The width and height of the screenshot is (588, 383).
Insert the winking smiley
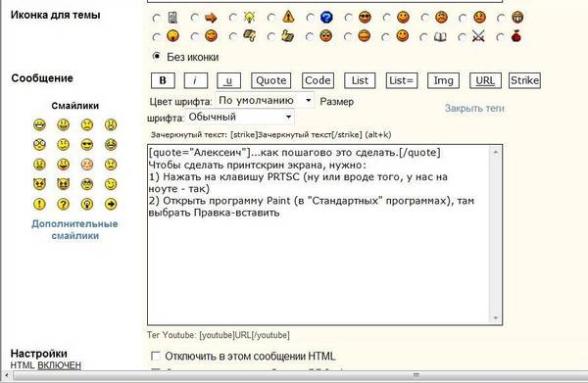[x=111, y=184]
